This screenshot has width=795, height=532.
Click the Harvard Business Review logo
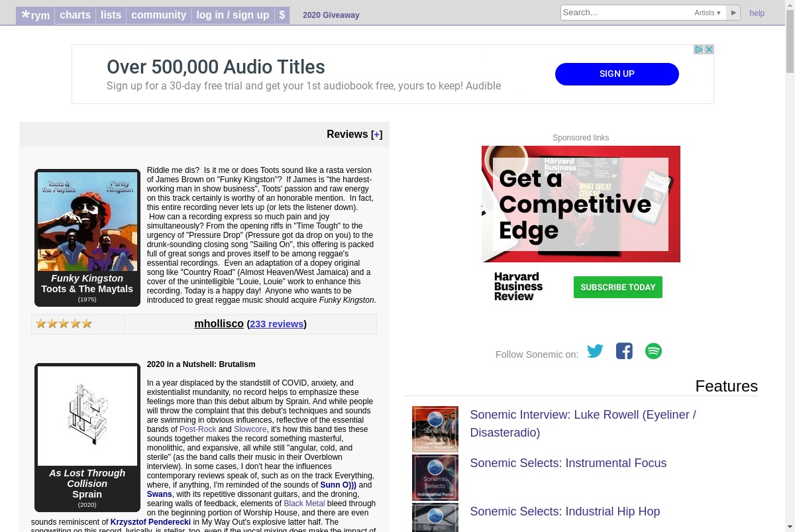pyautogui.click(x=519, y=287)
